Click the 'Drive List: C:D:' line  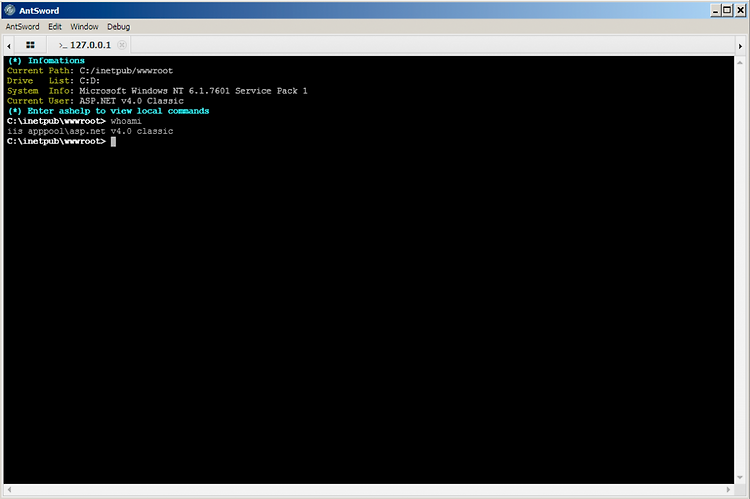(x=54, y=81)
